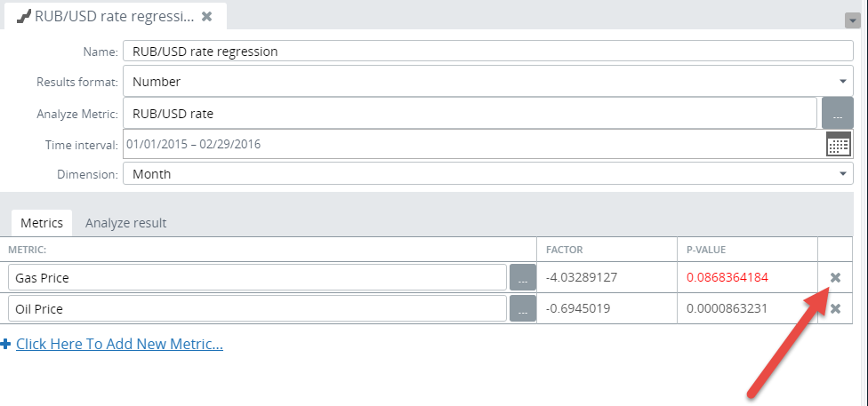Select the Metrics tab
Viewport: 868px width, 406px height.
click(42, 223)
